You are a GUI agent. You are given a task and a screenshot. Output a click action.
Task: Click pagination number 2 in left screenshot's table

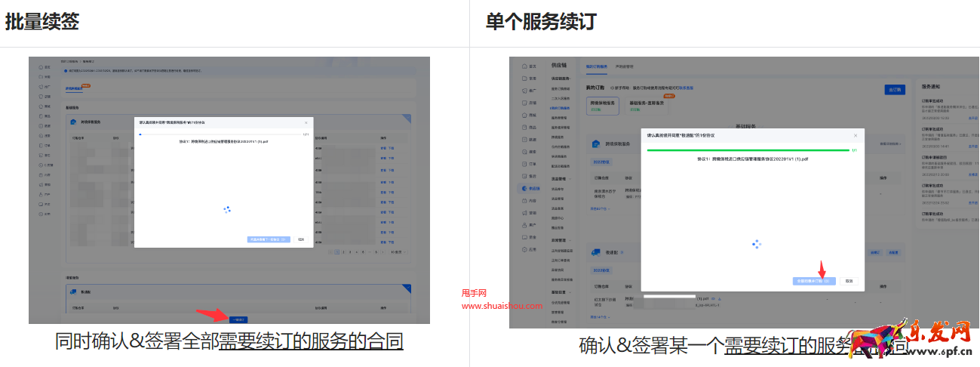click(x=345, y=251)
